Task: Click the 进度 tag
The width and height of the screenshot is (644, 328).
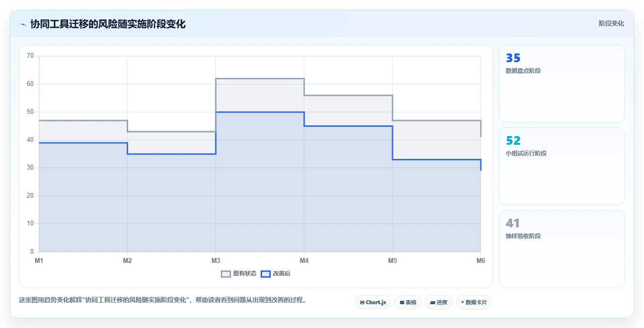Action: pyautogui.click(x=439, y=302)
